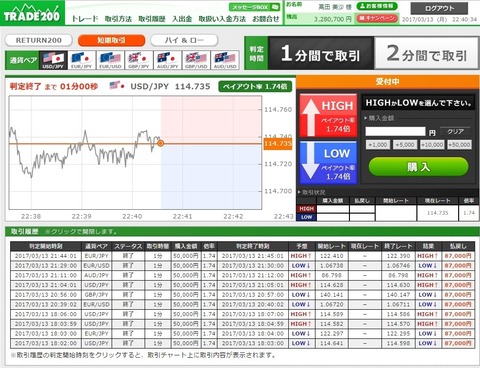Open the 取引方法 menu

pyautogui.click(x=118, y=19)
